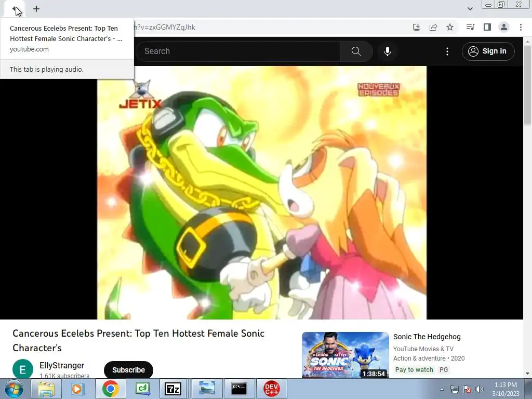Click the Chrome taskbar icon
The image size is (532, 399).
point(110,389)
